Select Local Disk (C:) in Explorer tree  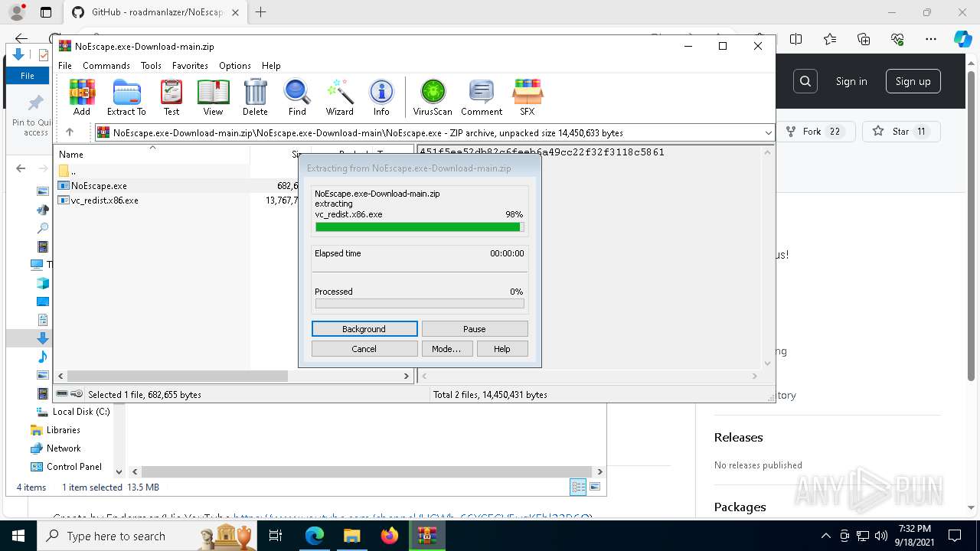tap(81, 412)
